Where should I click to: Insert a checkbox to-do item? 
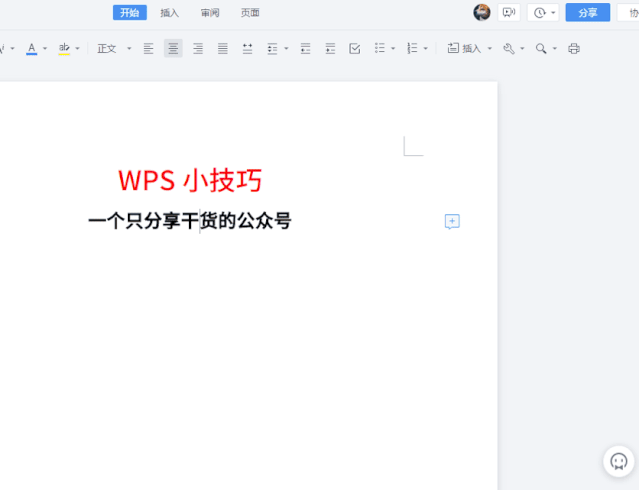[x=355, y=49]
